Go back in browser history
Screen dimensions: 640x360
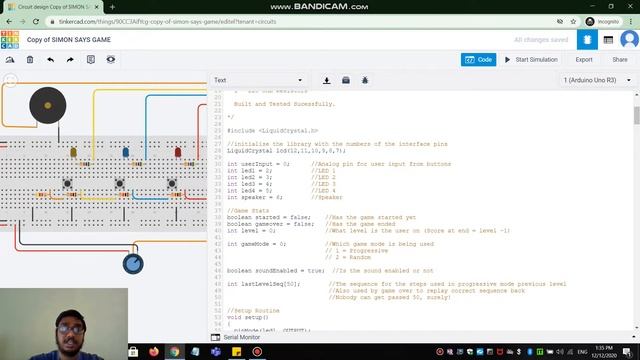pyautogui.click(x=9, y=22)
